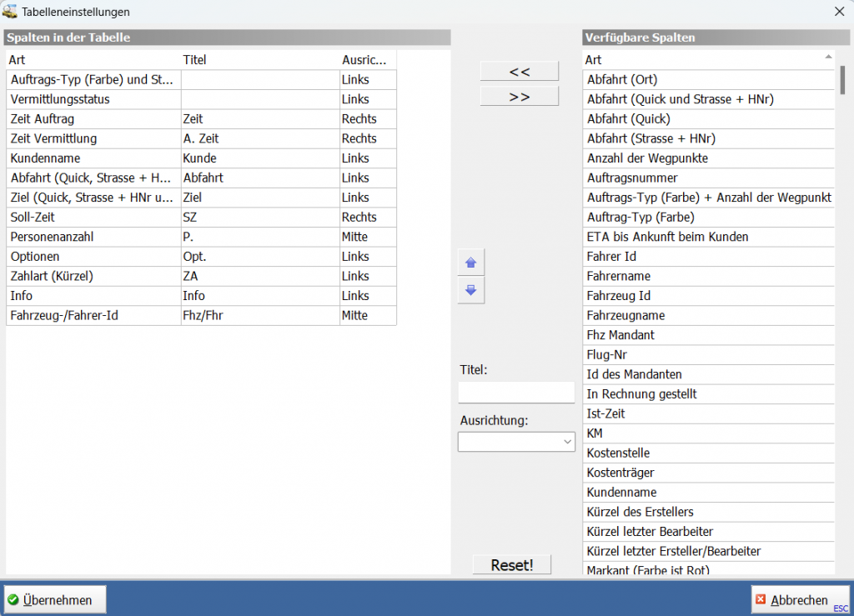The width and height of the screenshot is (854, 616).
Task: Click the << add column button
Action: pos(519,72)
